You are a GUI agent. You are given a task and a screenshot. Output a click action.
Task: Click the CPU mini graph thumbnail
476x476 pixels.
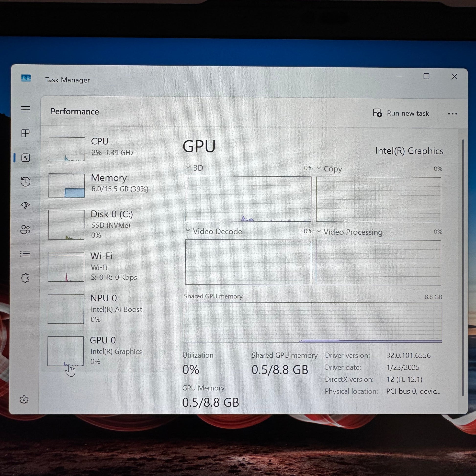point(67,149)
